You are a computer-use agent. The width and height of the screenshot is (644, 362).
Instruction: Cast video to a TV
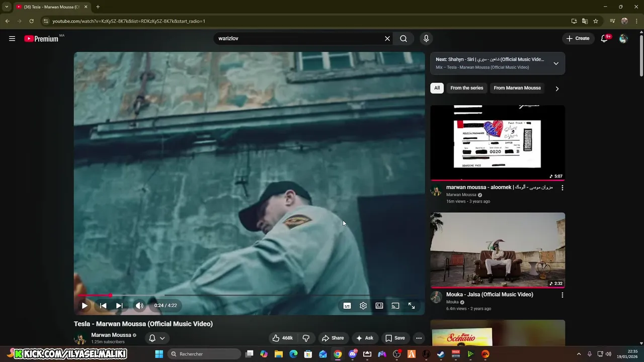[395, 306]
